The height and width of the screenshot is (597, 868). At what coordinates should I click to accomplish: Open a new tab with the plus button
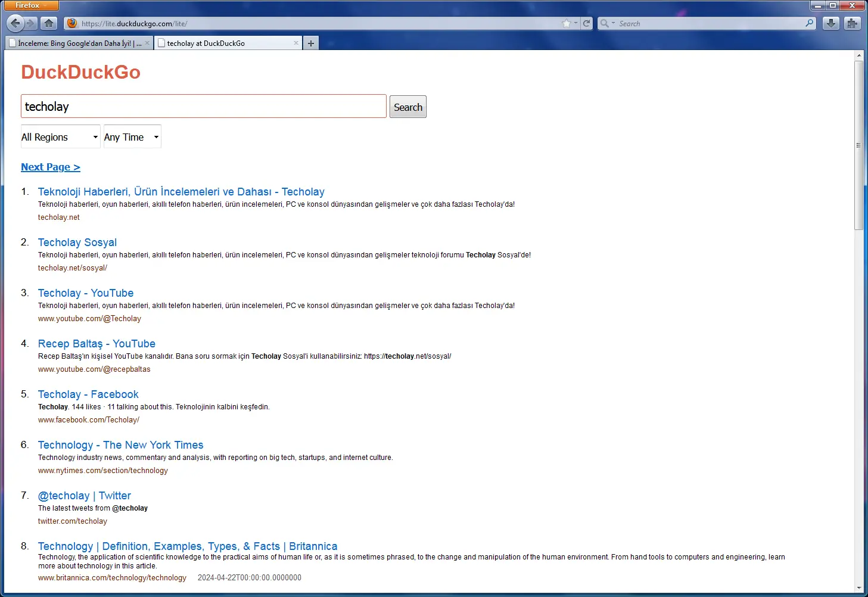click(x=311, y=43)
